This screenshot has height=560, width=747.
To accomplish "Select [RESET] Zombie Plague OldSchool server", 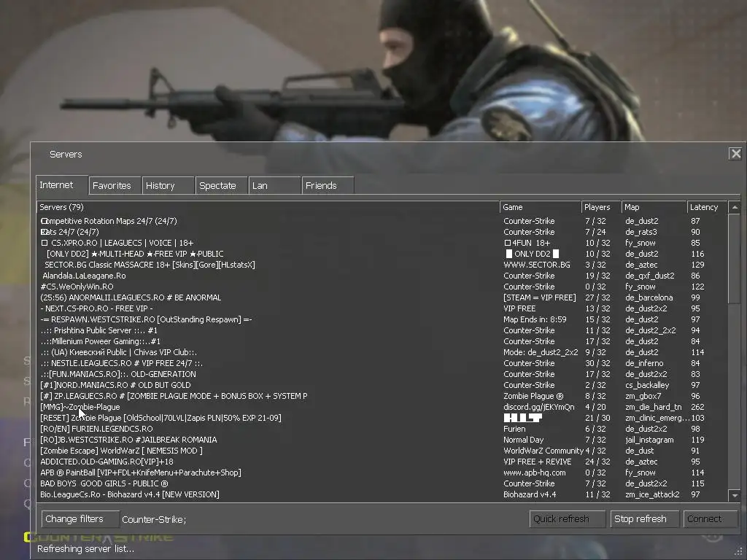I will (382, 418).
